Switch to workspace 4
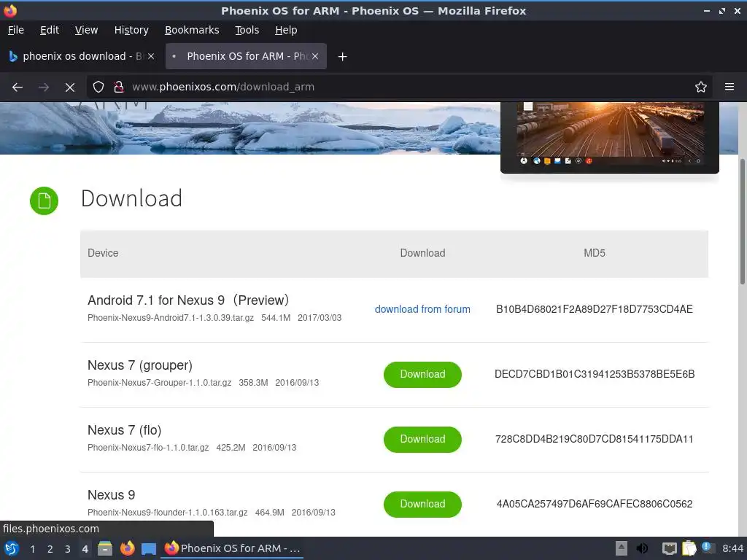 tap(85, 549)
